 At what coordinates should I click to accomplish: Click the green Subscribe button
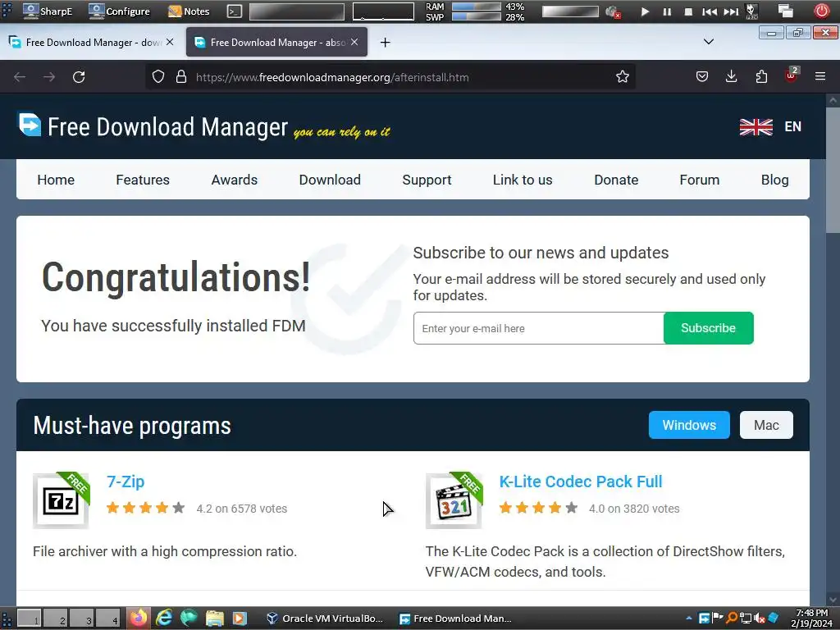(x=708, y=328)
